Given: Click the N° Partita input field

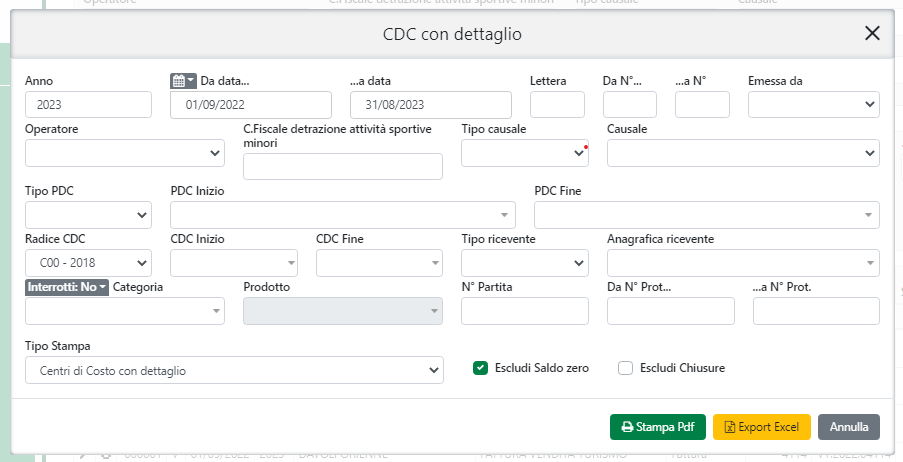Looking at the screenshot, I should [525, 311].
